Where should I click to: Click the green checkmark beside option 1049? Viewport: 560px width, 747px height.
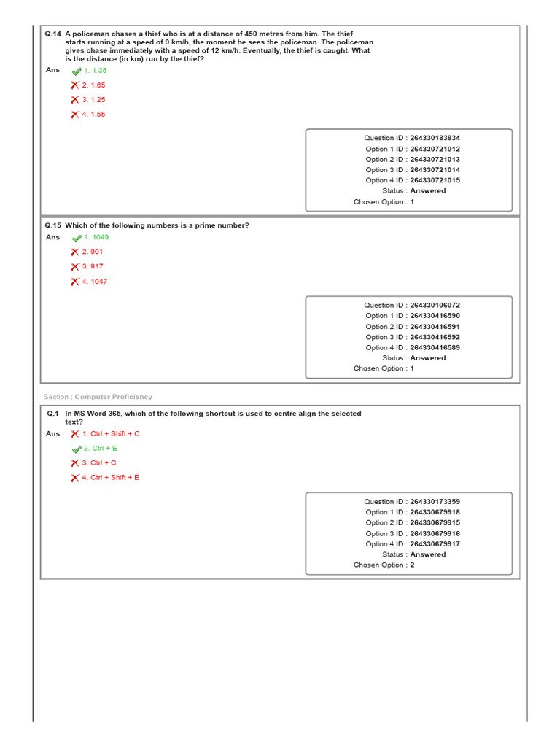pos(76,239)
